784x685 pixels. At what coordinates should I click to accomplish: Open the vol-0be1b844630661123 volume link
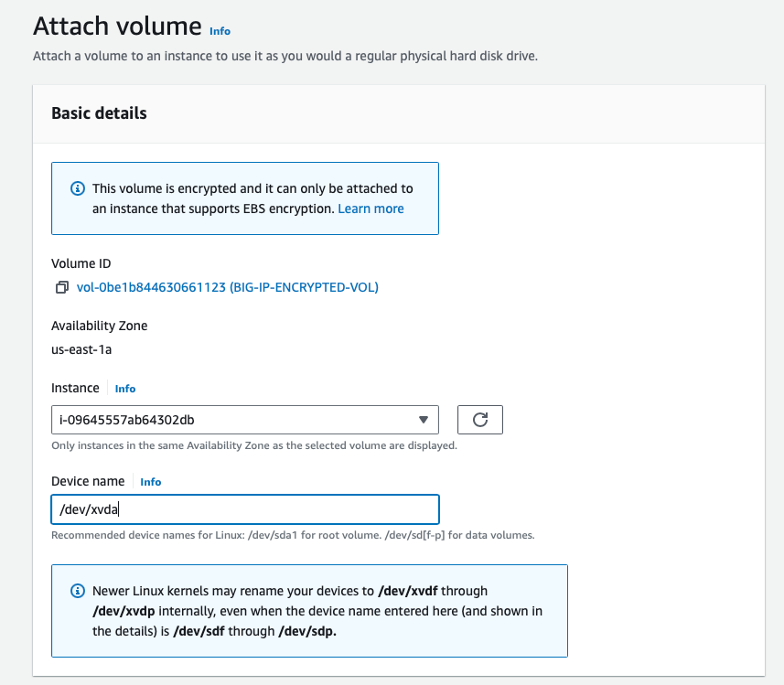pyautogui.click(x=227, y=287)
